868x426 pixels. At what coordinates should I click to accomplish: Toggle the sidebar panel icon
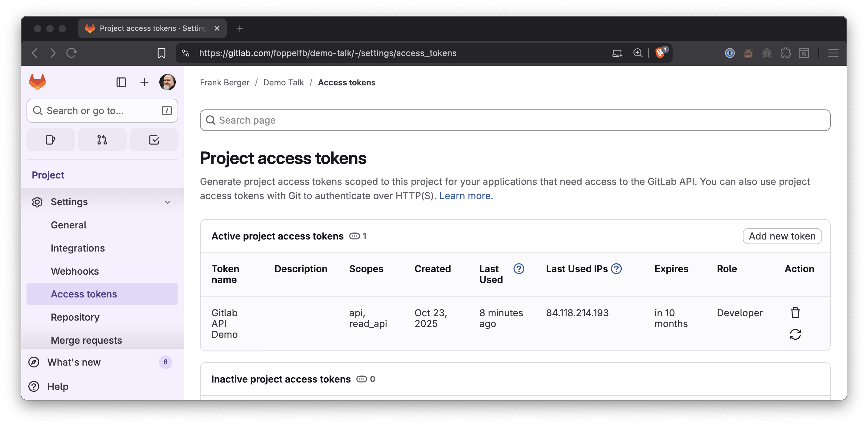pyautogui.click(x=121, y=82)
